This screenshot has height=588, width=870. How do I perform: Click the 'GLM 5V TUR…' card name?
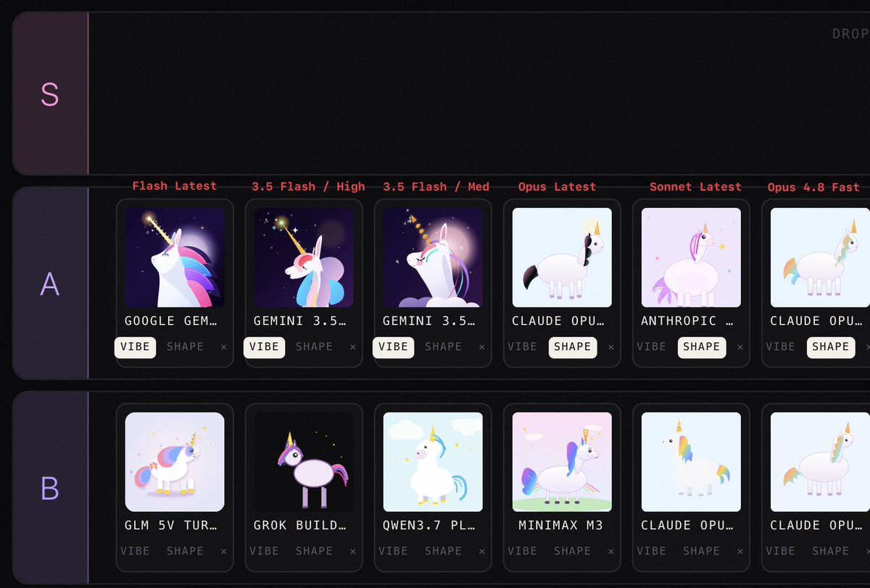[170, 526]
